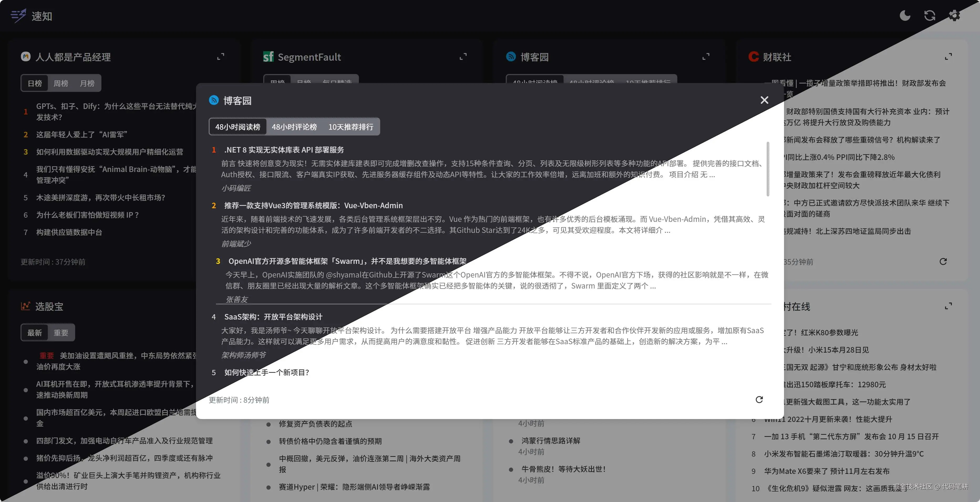Switch to 48小时评论榜 tab
Viewport: 980px width, 502px height.
tap(294, 127)
